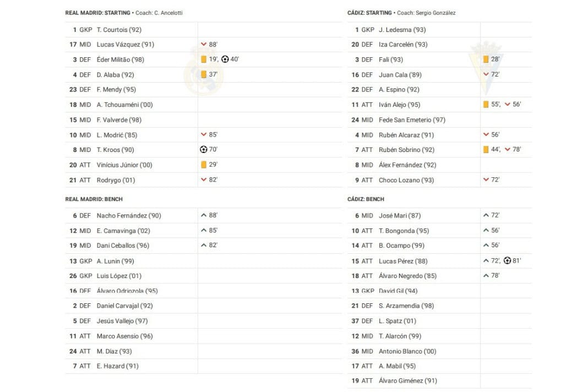This screenshot has height=392, width=588.
Task: Click Rubén Sobrino's yellow card icon
Action: 486,149
